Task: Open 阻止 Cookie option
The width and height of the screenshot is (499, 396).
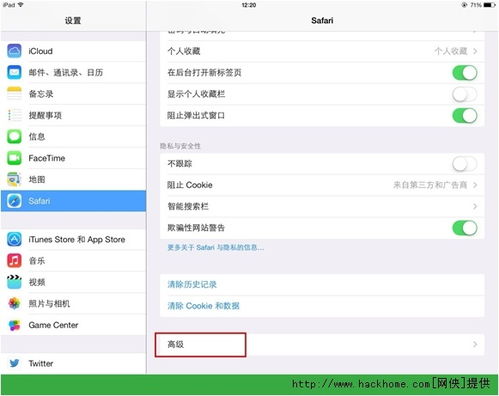Action: [x=322, y=185]
